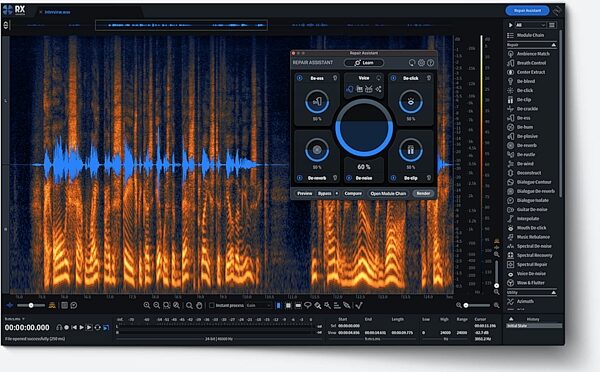Image resolution: width=600 pixels, height=372 pixels.
Task: Adjust the horizontal zoom slider
Action: [x=477, y=305]
